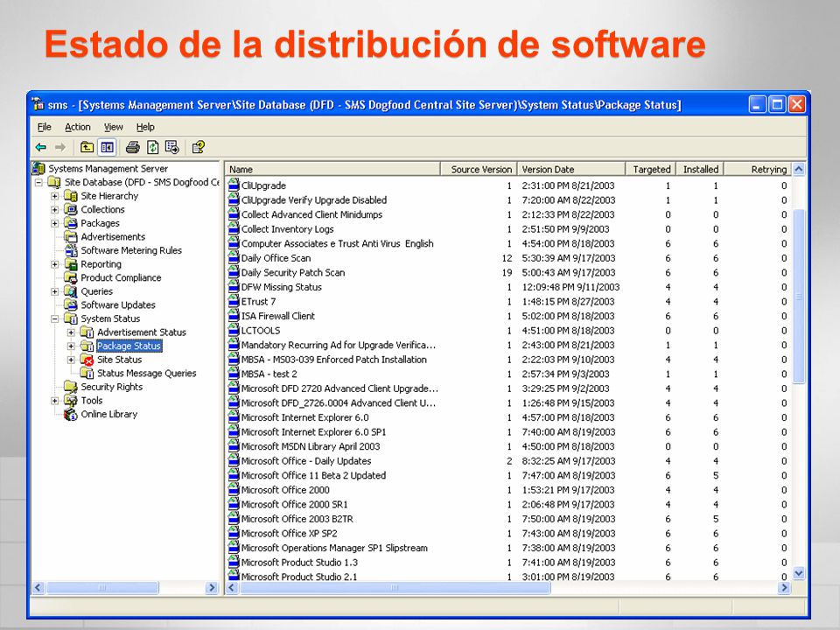Click the Up one level folder icon
The width and height of the screenshot is (840, 630).
click(87, 147)
